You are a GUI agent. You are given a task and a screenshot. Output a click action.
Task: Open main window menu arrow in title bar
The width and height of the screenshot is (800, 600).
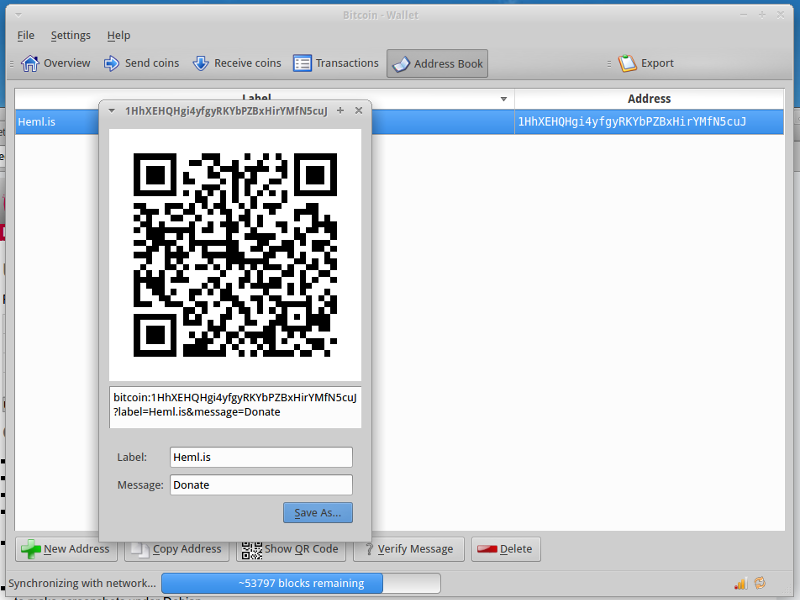[18, 15]
